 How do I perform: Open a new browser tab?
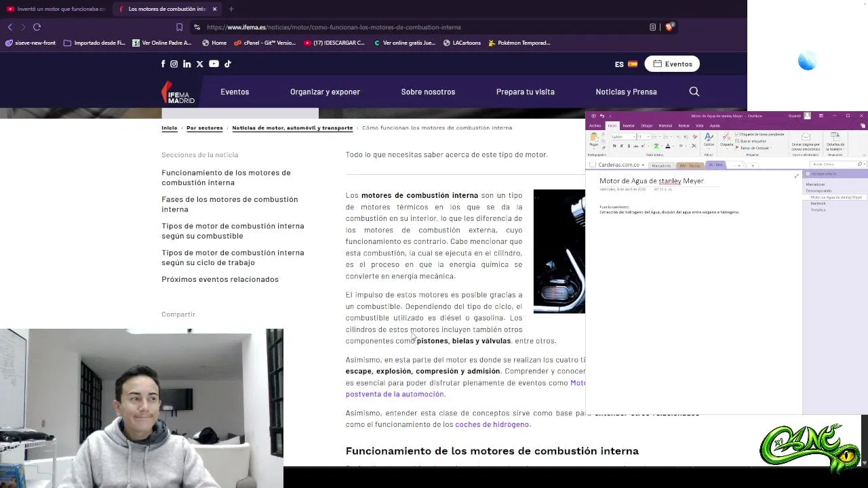231,9
